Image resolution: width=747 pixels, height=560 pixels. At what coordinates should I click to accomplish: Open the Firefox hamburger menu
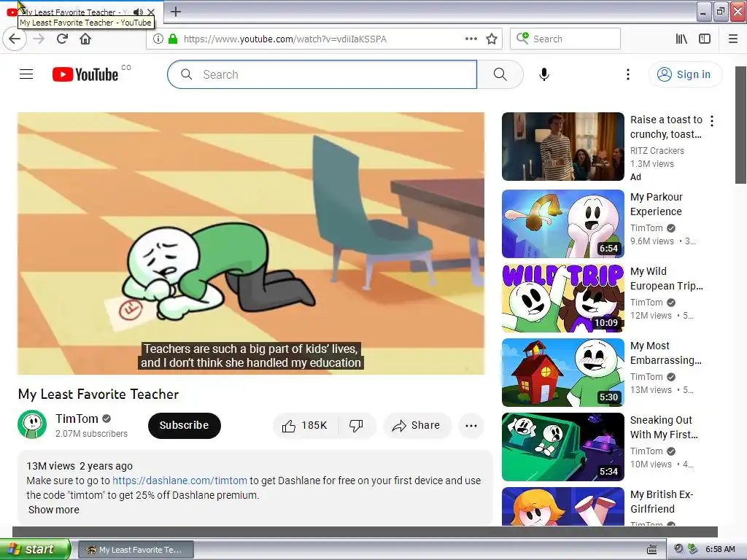[x=733, y=39]
